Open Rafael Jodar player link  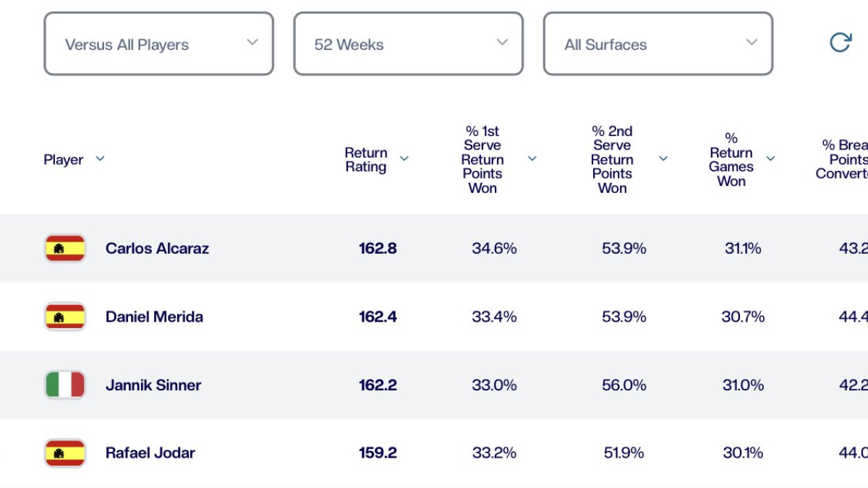coord(150,453)
